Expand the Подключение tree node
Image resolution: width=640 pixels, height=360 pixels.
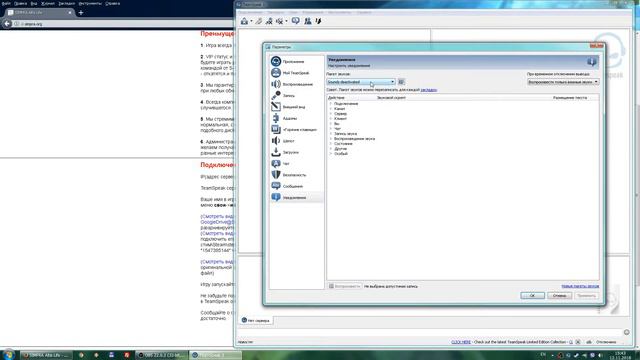tap(331, 104)
